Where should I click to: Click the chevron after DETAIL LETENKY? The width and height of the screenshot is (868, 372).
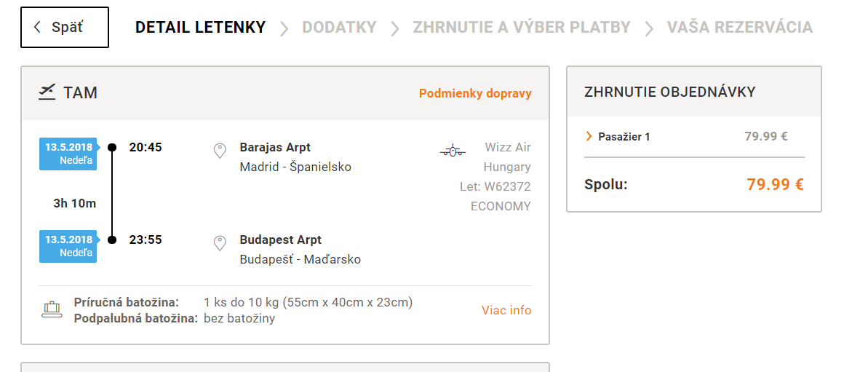pyautogui.click(x=284, y=28)
